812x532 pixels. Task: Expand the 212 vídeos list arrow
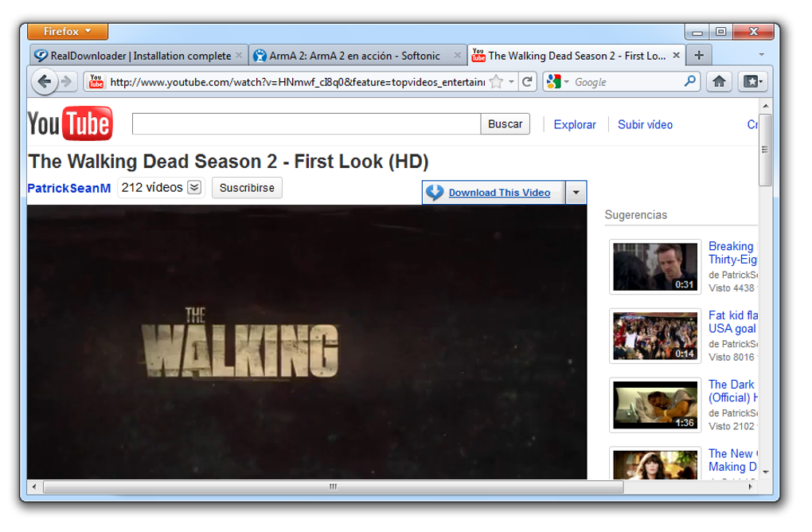194,187
